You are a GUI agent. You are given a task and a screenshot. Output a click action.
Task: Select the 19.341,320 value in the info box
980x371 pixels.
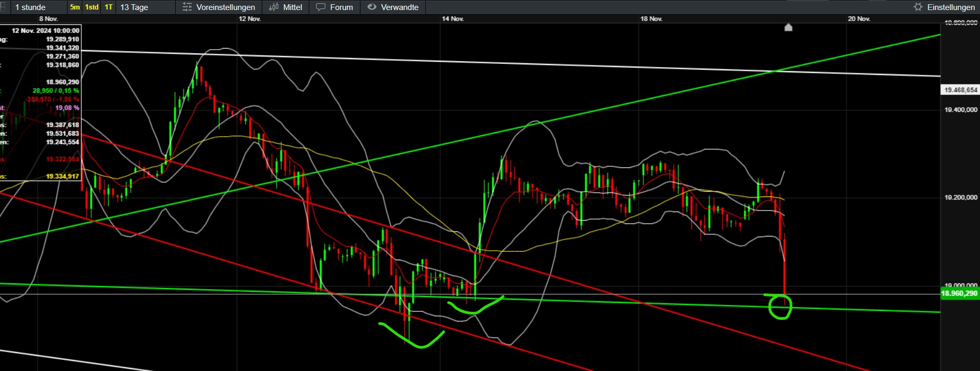tap(62, 48)
